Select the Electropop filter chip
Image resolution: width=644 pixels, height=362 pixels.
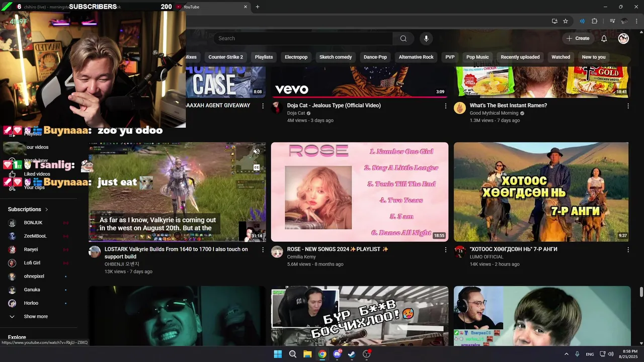pos(296,57)
